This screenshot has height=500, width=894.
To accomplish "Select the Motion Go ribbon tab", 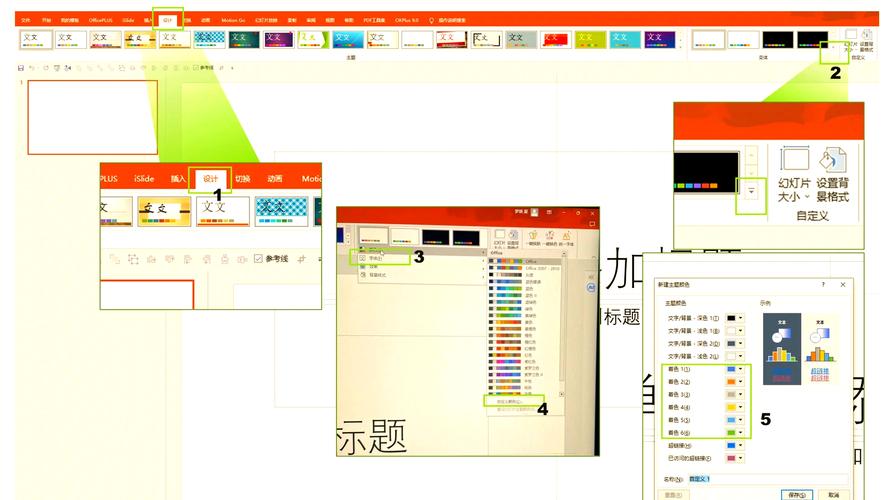I will click(x=233, y=21).
